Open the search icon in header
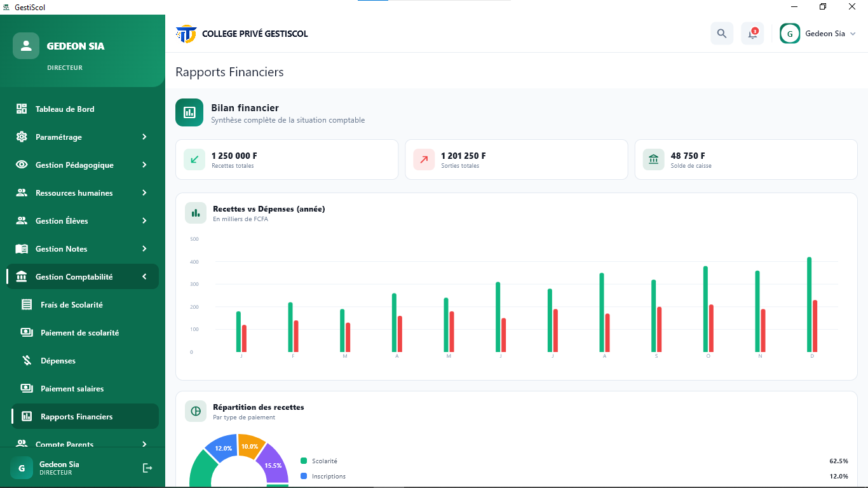 (722, 34)
